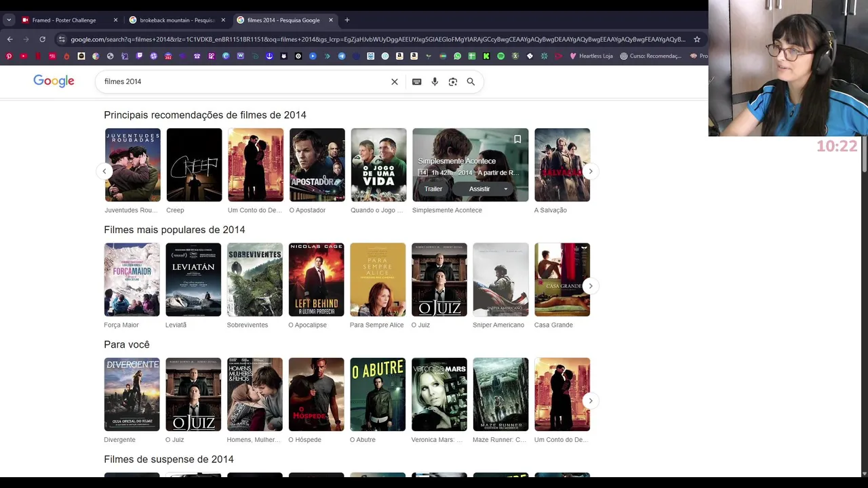Click the Para você heading
Screen dimensions: 868x488
(127, 344)
